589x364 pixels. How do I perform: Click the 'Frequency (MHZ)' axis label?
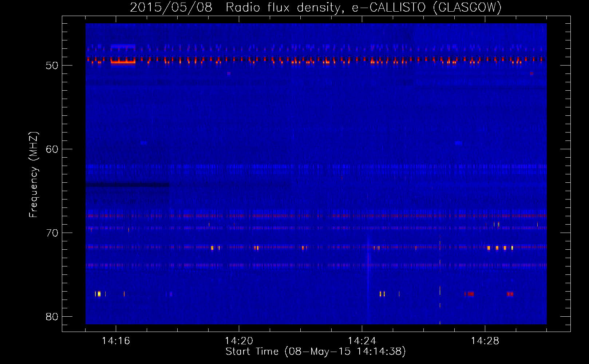pos(33,175)
